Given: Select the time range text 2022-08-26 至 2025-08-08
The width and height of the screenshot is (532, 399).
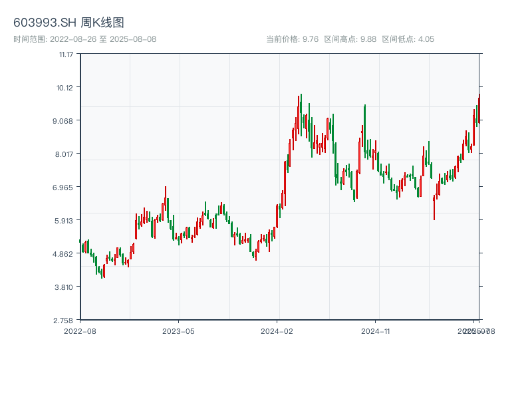Looking at the screenshot, I should pos(103,39).
